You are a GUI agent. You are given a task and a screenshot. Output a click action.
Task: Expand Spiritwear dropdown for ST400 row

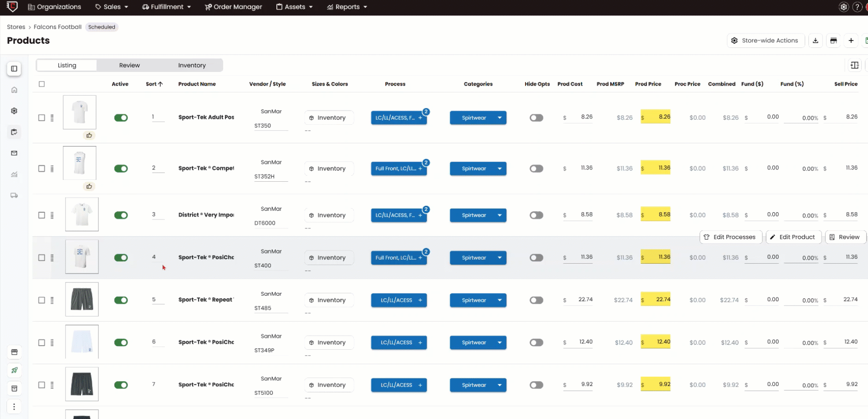click(x=500, y=258)
